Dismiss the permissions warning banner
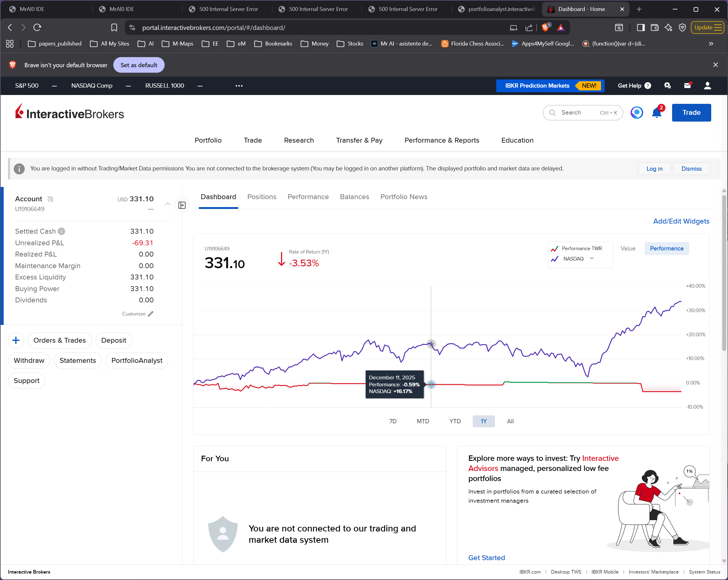Image resolution: width=728 pixels, height=580 pixels. pyautogui.click(x=691, y=169)
